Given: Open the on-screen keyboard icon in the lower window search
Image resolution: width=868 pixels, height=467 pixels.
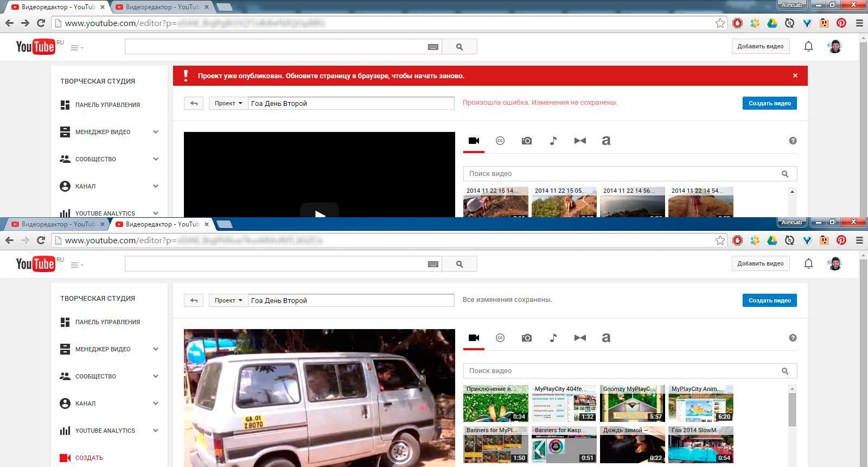Looking at the screenshot, I should (x=433, y=264).
